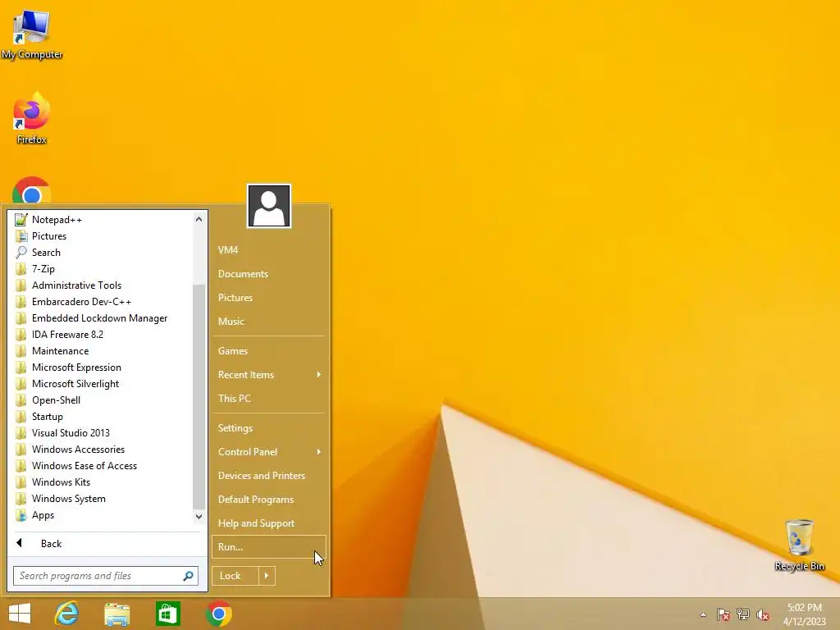Click the muted volume tray icon
This screenshot has width=840, height=630.
click(x=763, y=614)
